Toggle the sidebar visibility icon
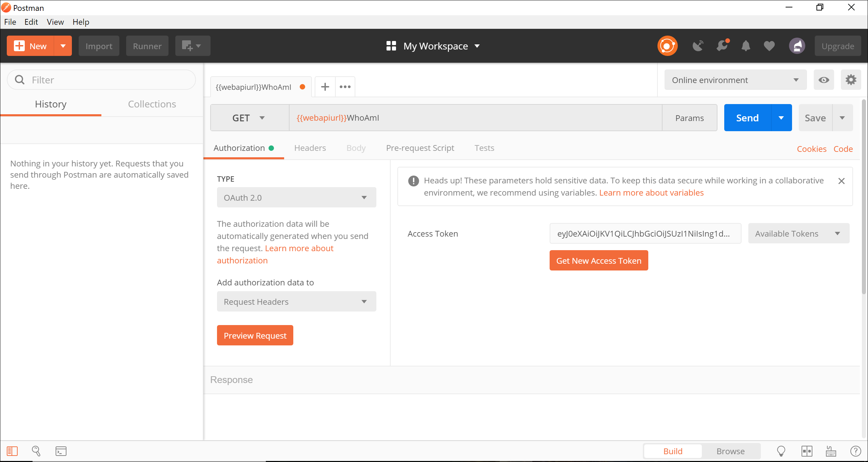The height and width of the screenshot is (462, 868). (x=12, y=451)
